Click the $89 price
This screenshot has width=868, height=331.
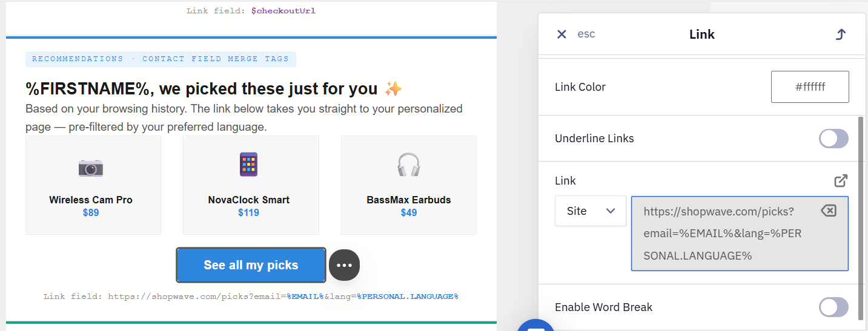(x=91, y=213)
